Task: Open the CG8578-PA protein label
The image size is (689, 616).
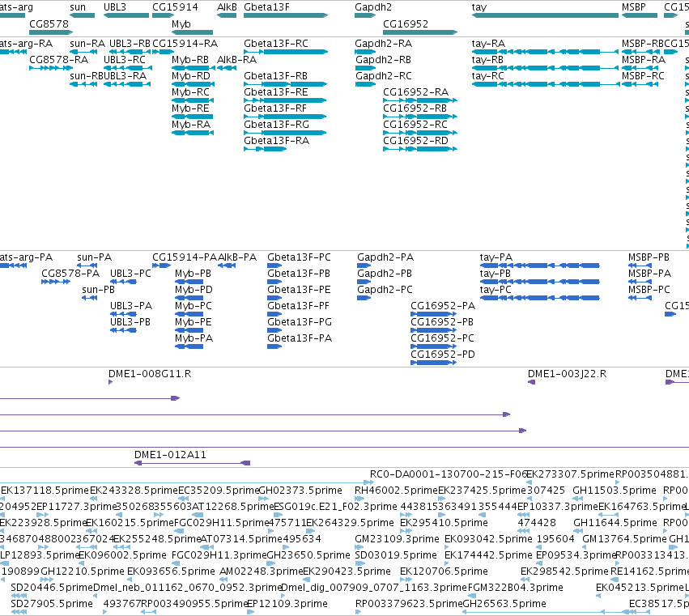Action: (x=70, y=274)
